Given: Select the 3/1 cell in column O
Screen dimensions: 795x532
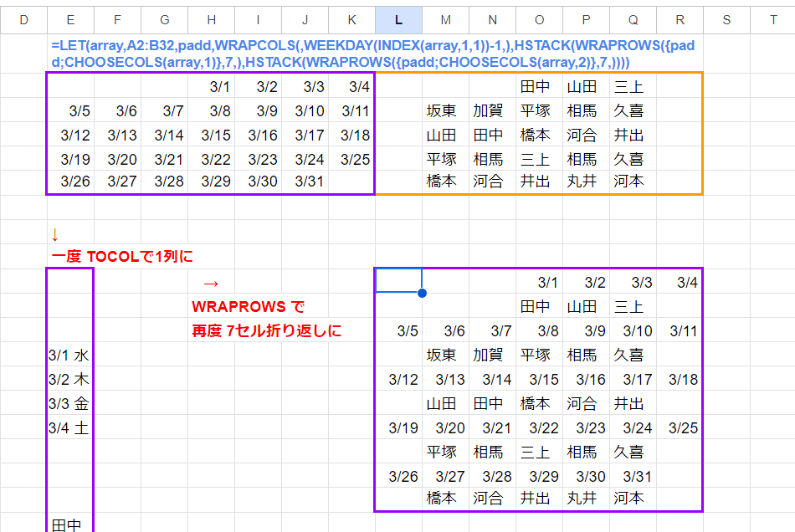Looking at the screenshot, I should tap(540, 282).
